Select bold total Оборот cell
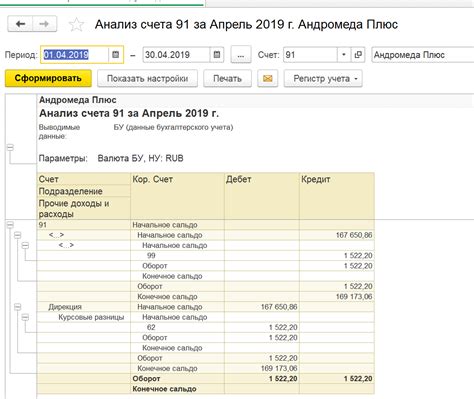The image size is (474, 399). click(177, 379)
